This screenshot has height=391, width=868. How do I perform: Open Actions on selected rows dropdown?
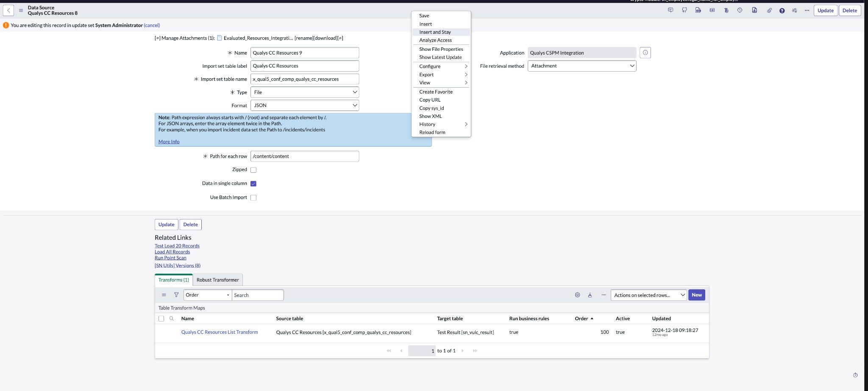click(x=648, y=295)
